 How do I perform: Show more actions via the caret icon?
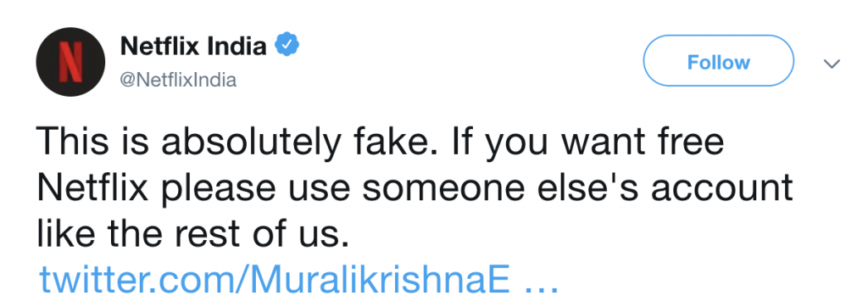coord(832,64)
